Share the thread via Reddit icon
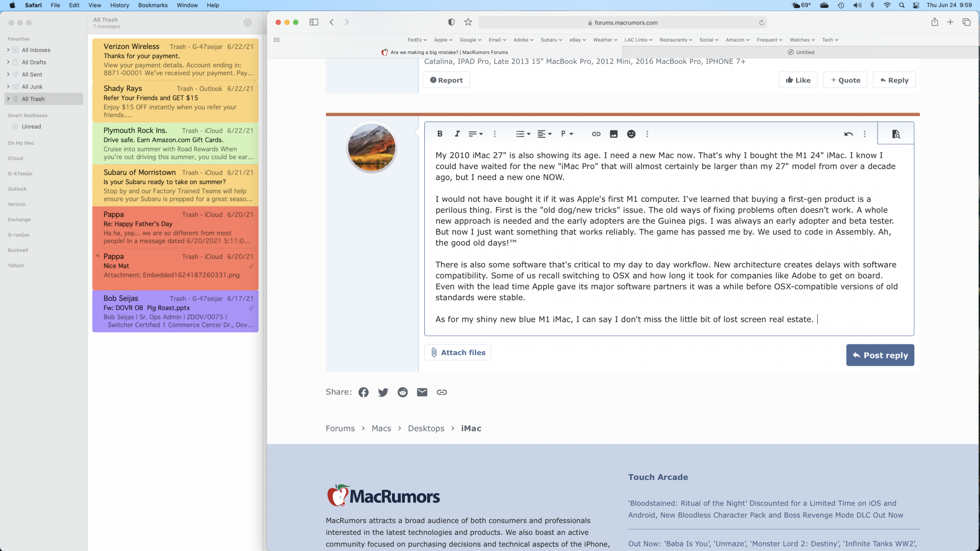Viewport: 980px width, 551px height. pyautogui.click(x=402, y=392)
